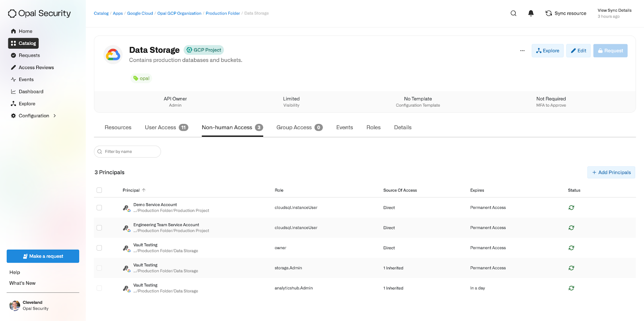Switch to the Roles tab
This screenshot has width=644, height=321.
(374, 128)
